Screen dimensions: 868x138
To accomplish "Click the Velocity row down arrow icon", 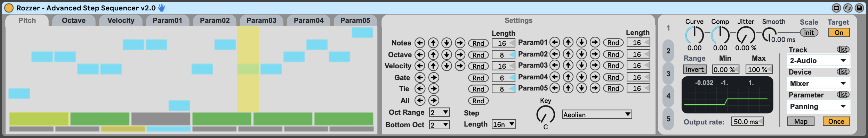I will coord(447,66).
